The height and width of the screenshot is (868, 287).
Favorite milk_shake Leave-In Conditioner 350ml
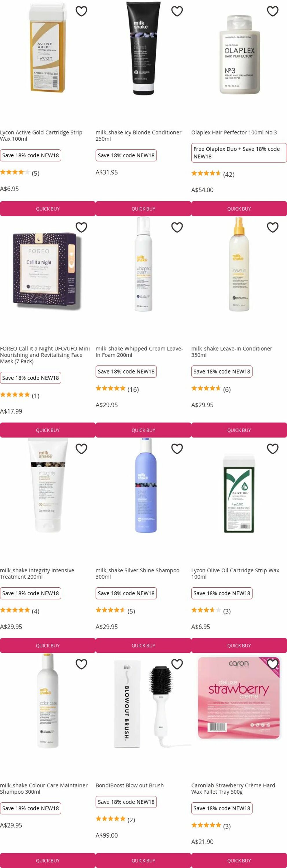click(x=273, y=227)
